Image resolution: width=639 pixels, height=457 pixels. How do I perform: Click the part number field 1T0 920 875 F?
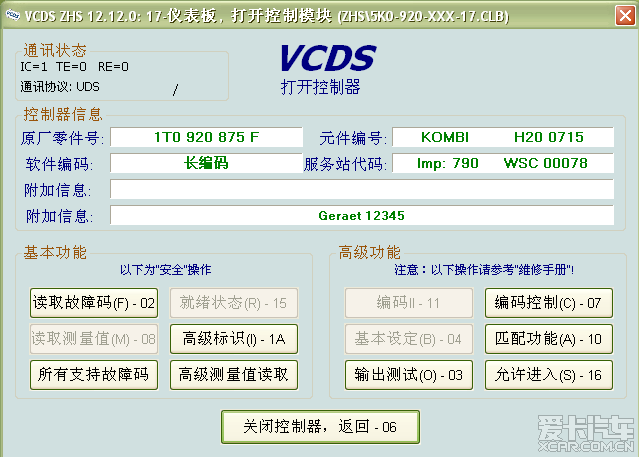coord(206,137)
